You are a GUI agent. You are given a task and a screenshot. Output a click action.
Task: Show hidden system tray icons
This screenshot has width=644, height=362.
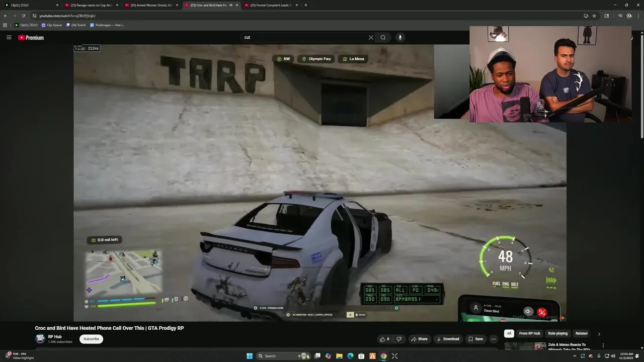click(x=575, y=356)
